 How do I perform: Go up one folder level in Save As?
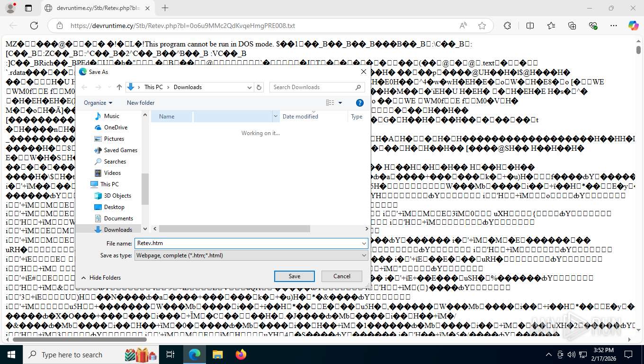tap(119, 87)
